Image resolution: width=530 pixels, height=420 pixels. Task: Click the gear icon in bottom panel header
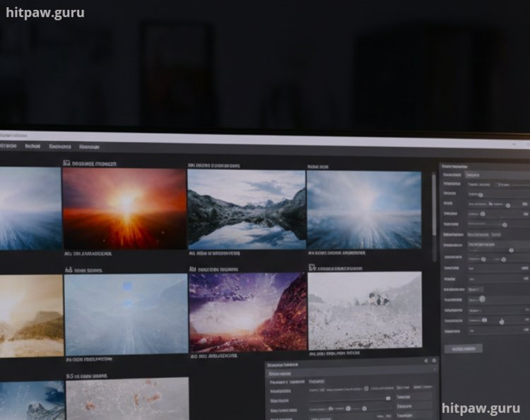point(434,361)
